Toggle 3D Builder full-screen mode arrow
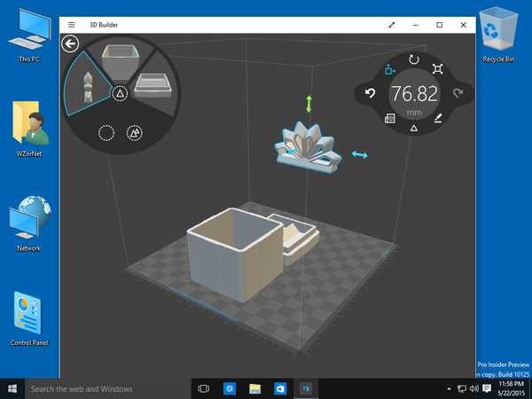 pyautogui.click(x=392, y=25)
